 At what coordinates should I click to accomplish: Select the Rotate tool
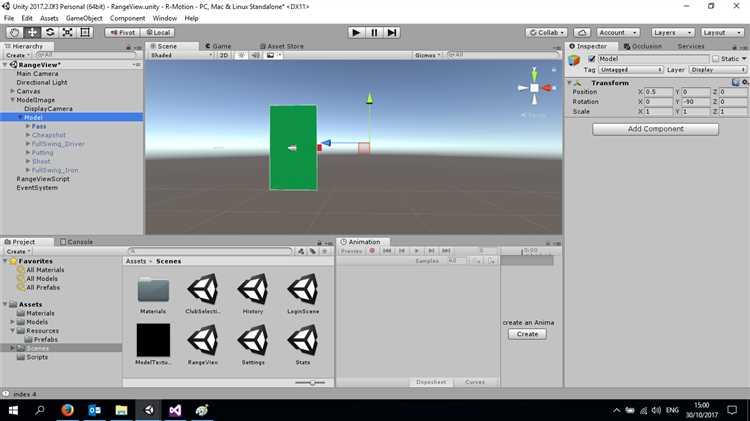tap(50, 33)
